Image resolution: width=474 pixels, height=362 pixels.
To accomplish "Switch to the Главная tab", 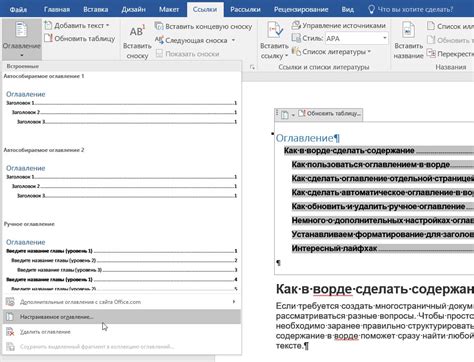I will point(57,9).
